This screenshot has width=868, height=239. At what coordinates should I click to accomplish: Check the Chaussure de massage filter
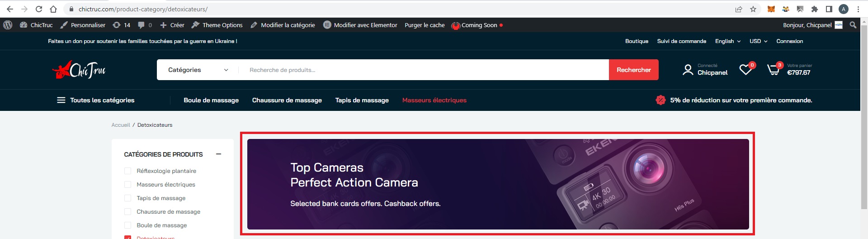(x=127, y=212)
